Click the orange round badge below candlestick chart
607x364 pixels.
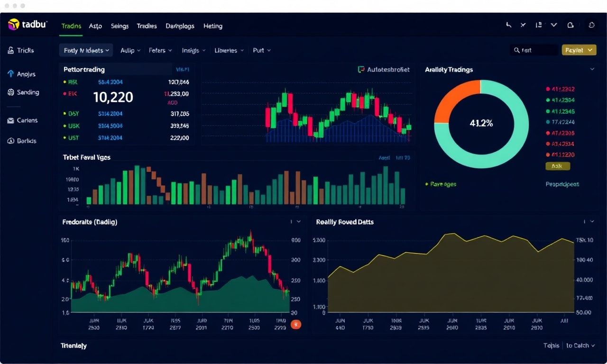coord(295,325)
